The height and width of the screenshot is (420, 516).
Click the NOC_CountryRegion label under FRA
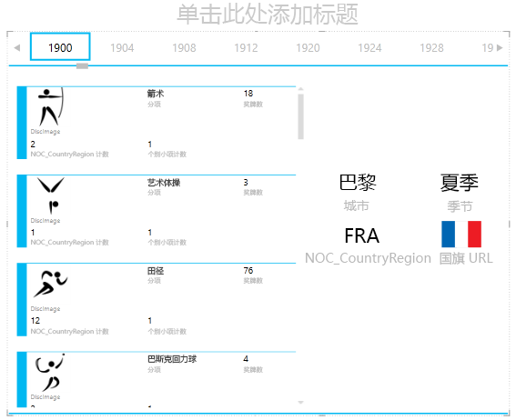(368, 258)
